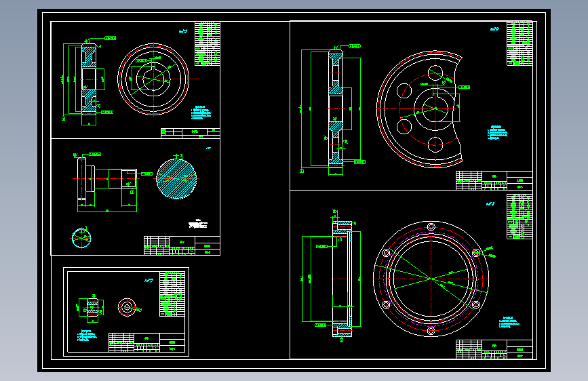588x381 pixels.
Task: Select the title block of bottom-right sheet
Action: (494, 350)
